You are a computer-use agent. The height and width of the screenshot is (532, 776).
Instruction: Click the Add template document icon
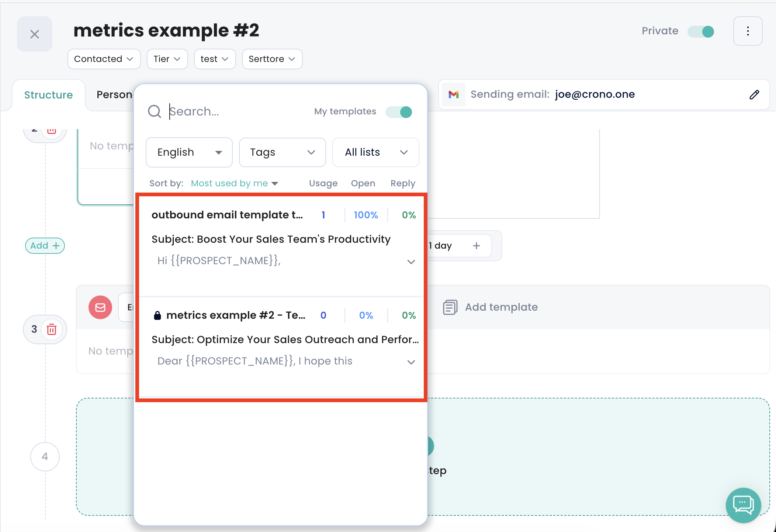coord(450,307)
